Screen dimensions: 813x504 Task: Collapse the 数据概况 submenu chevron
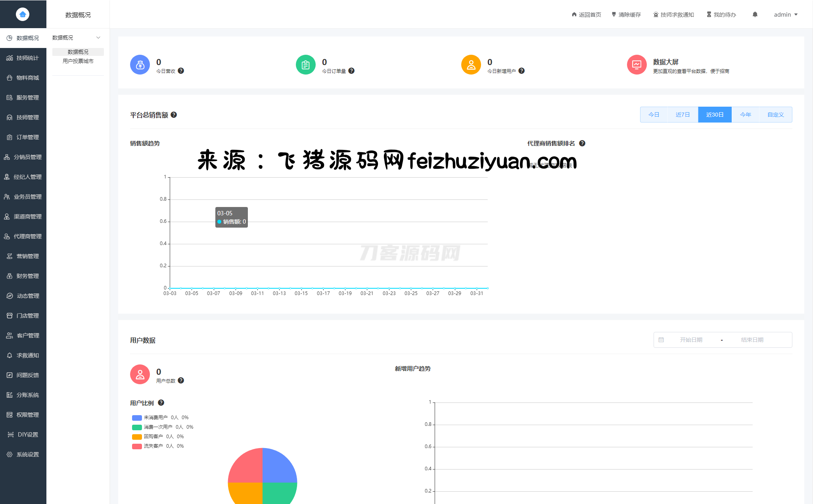point(98,38)
